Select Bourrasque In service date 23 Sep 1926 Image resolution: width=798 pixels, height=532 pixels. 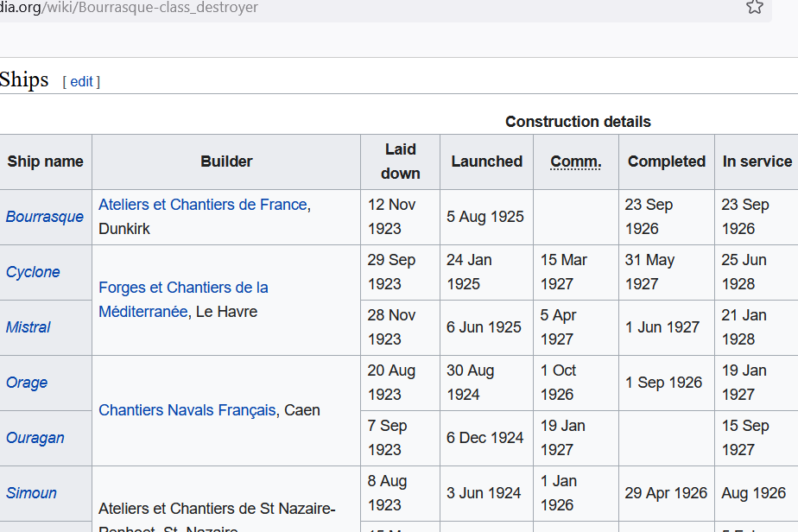745,217
